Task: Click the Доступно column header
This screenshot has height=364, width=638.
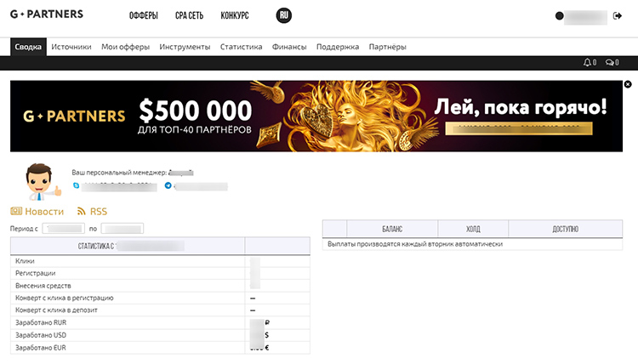Action: [565, 229]
